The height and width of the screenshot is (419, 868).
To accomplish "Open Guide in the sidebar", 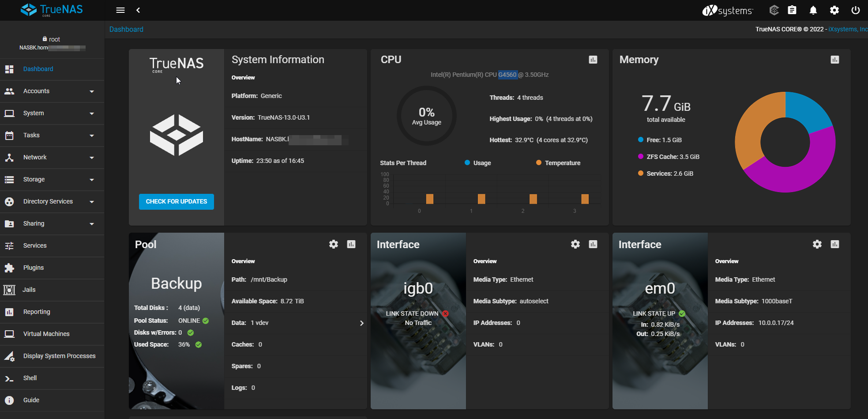I will (52, 400).
